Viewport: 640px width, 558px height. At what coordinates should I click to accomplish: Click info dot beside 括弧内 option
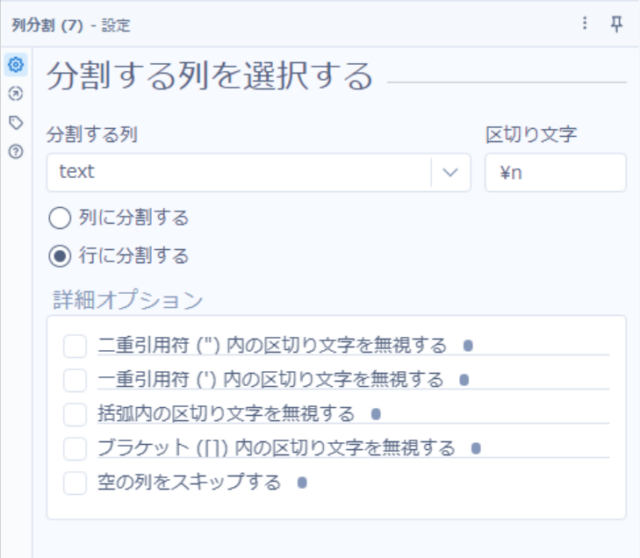pos(376,414)
